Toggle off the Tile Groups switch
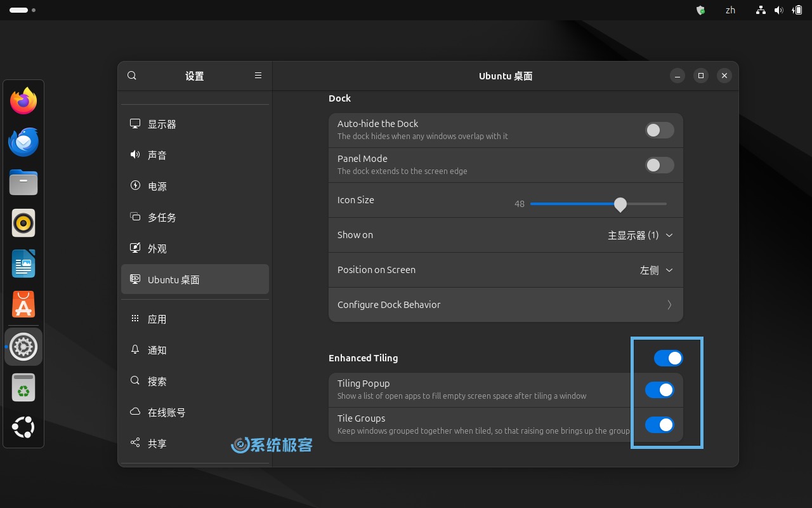The image size is (812, 508). pos(660,425)
